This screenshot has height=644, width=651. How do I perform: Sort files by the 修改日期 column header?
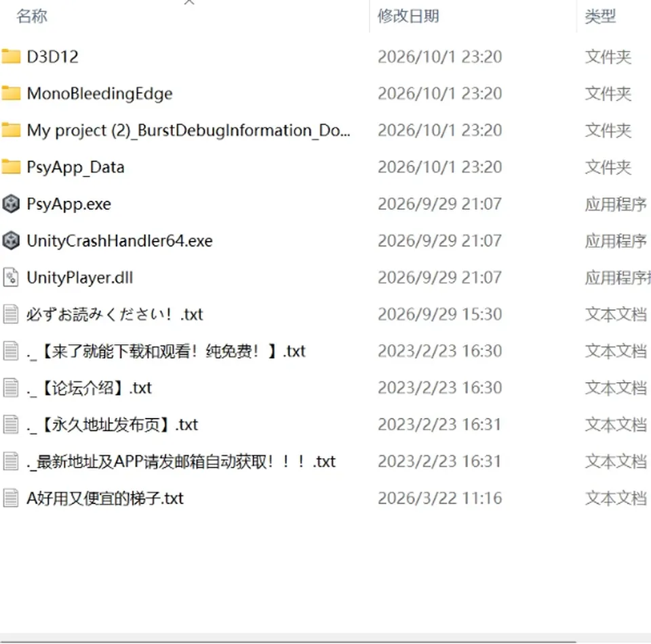(408, 16)
